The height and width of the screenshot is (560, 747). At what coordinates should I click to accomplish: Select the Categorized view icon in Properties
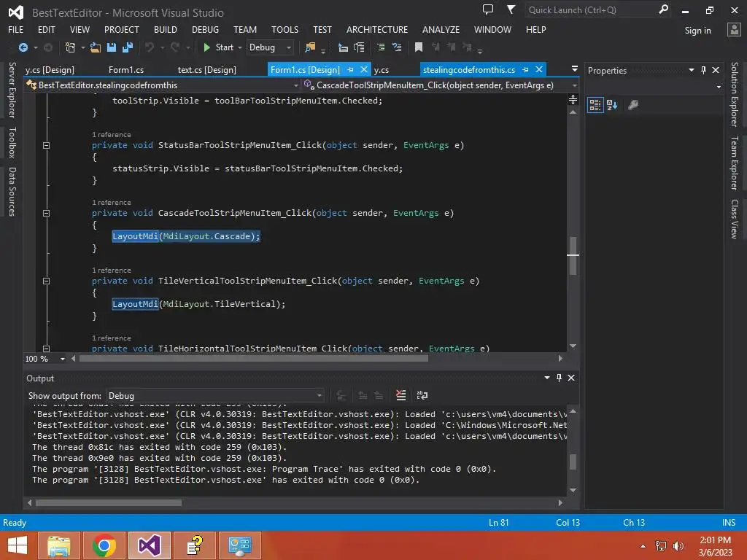point(595,105)
